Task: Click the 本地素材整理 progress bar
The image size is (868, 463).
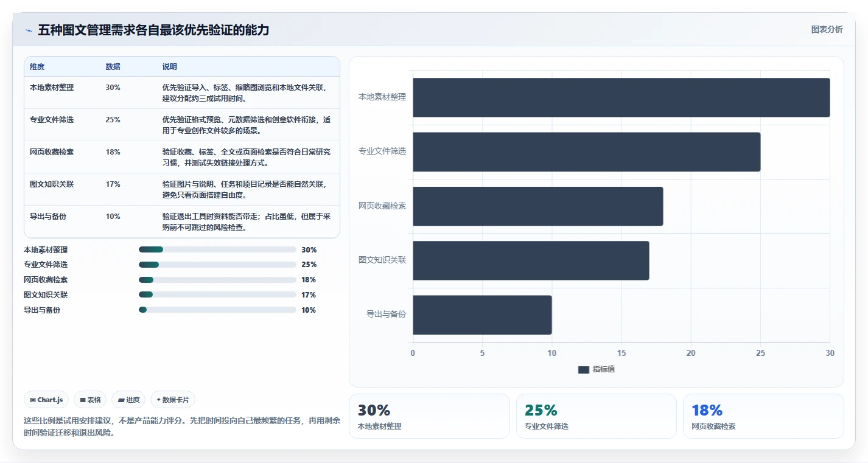Action: tap(217, 249)
